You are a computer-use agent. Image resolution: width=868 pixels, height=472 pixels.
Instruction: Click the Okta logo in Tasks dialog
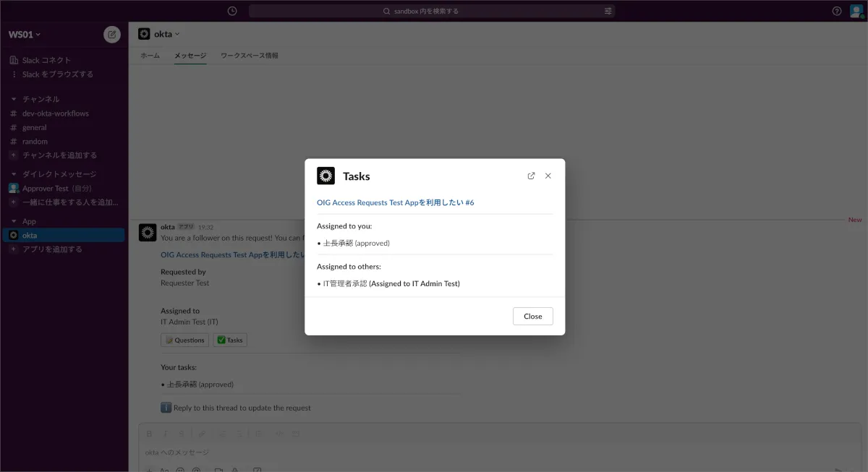tap(325, 176)
